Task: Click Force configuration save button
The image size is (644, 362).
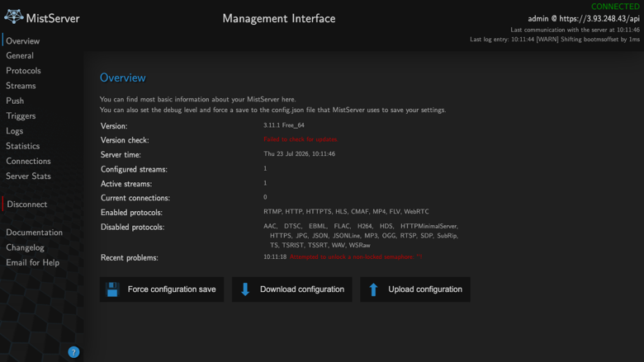Action: point(162,289)
